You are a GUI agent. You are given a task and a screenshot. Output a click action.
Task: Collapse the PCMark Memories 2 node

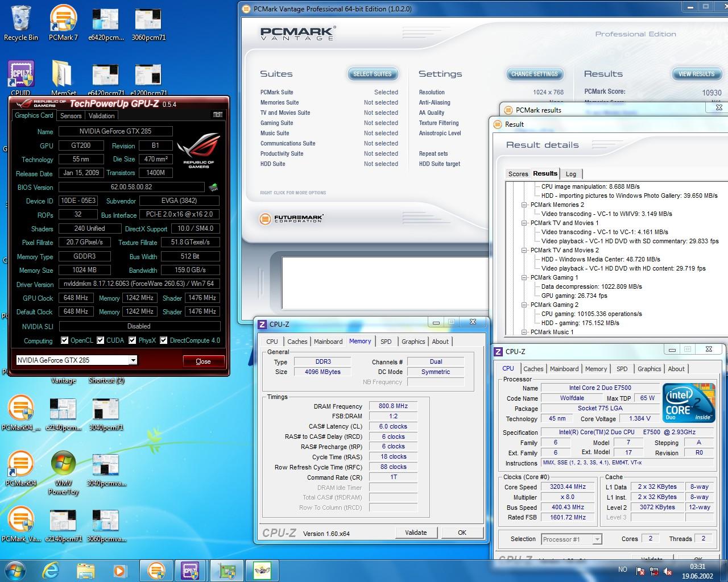(524, 205)
